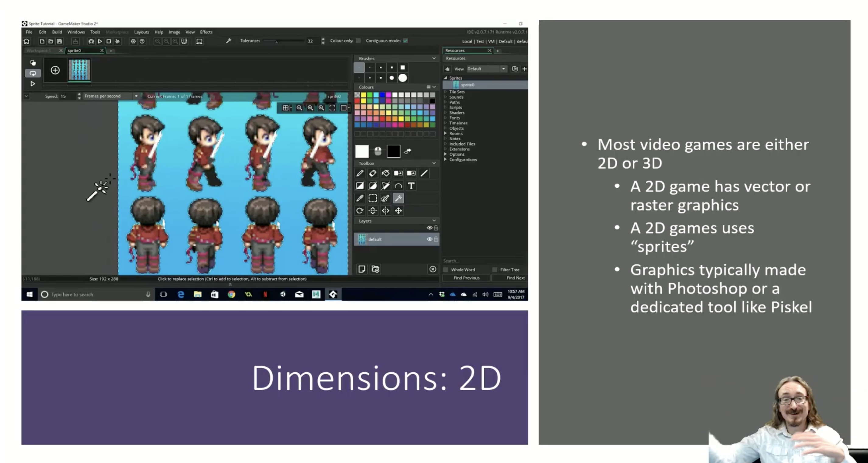Screen dimensions: 868x463
Task: Toggle the Contiguous mode checkbox
Action: [x=405, y=41]
